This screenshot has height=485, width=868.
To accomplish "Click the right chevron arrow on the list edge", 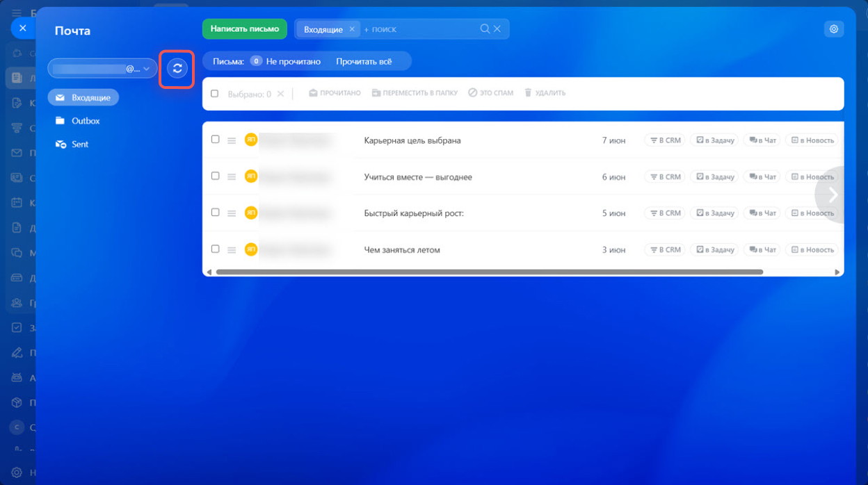I will 833,195.
